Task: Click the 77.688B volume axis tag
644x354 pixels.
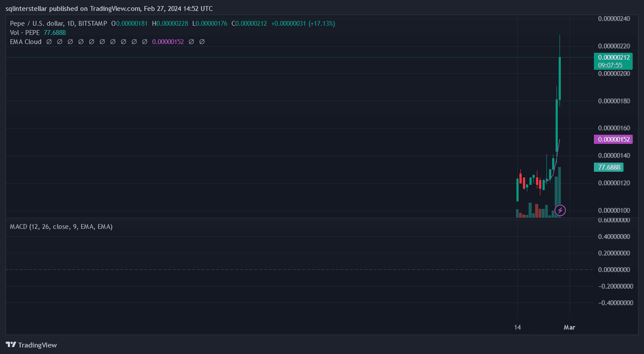Action: (x=608, y=167)
